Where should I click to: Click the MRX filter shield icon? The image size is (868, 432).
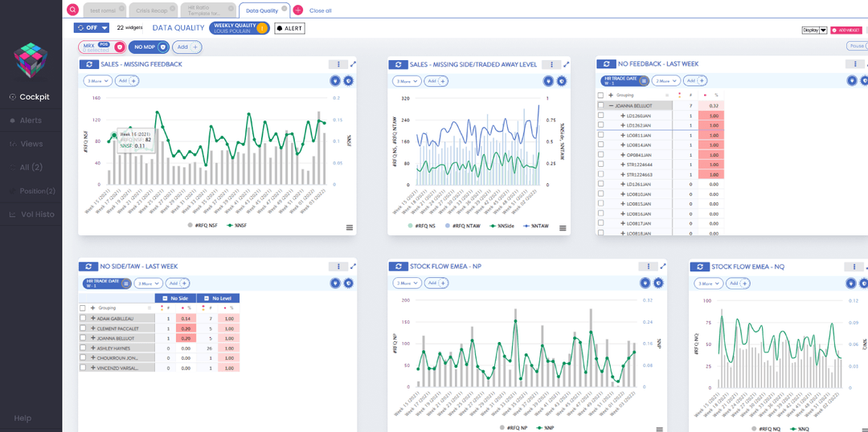tap(118, 48)
